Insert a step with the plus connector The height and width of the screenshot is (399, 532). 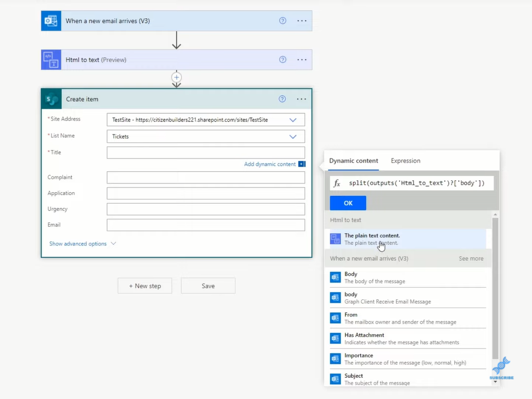click(x=177, y=77)
